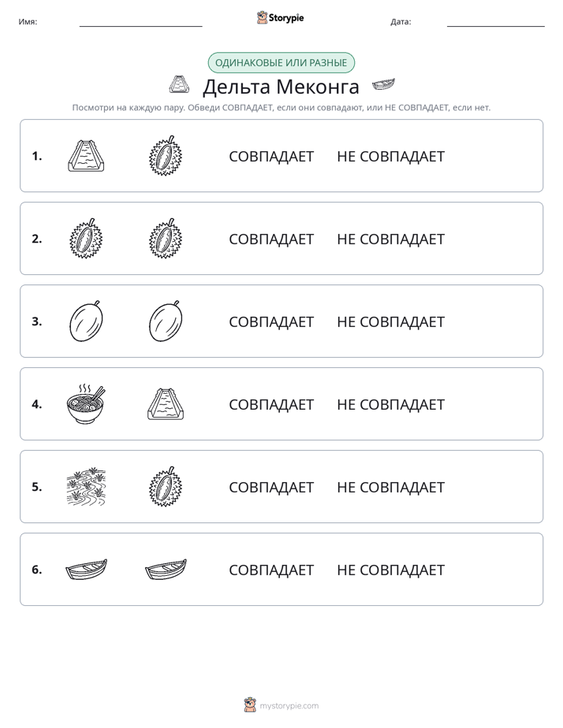This screenshot has height=728, width=563.
Task: Click the right mango in row 3
Action: click(x=166, y=321)
